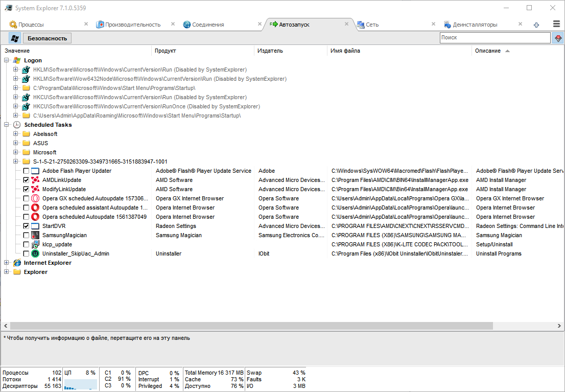The width and height of the screenshot is (565, 392).
Task: Uncheck the StartDVR checkbox
Action: coord(26,226)
